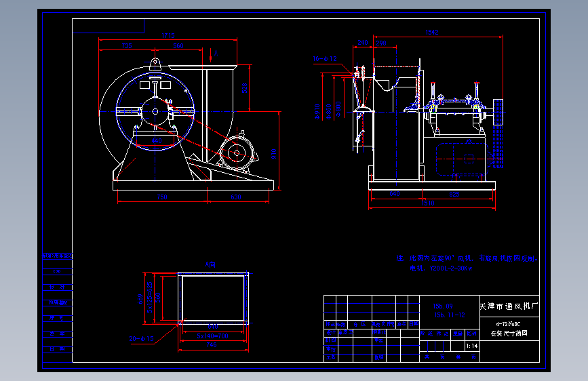588x381 pixels.
Task: Pick the 746 flange width dimension
Action: (x=212, y=344)
